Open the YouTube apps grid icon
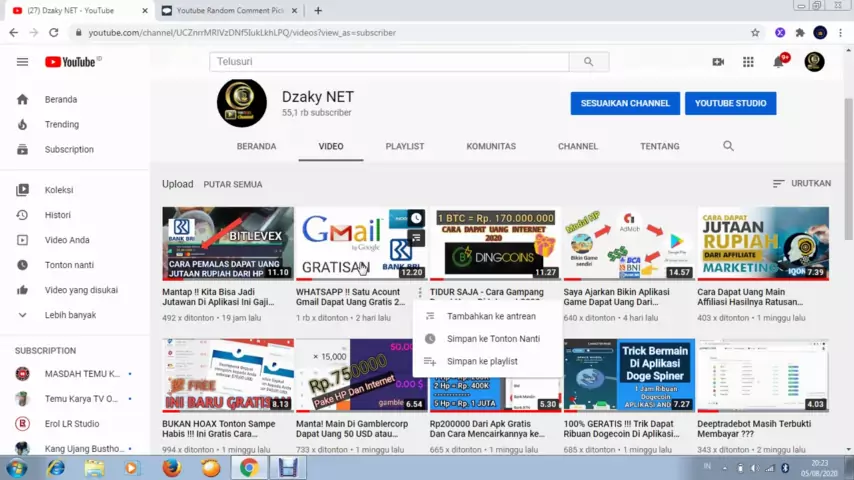Image resolution: width=854 pixels, height=480 pixels. tap(748, 62)
